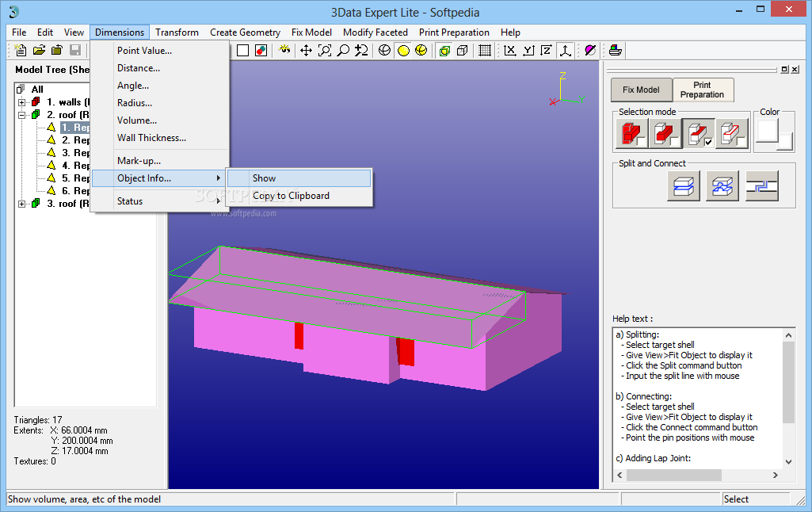Expand the '3. roof' tree node

pyautogui.click(x=21, y=204)
